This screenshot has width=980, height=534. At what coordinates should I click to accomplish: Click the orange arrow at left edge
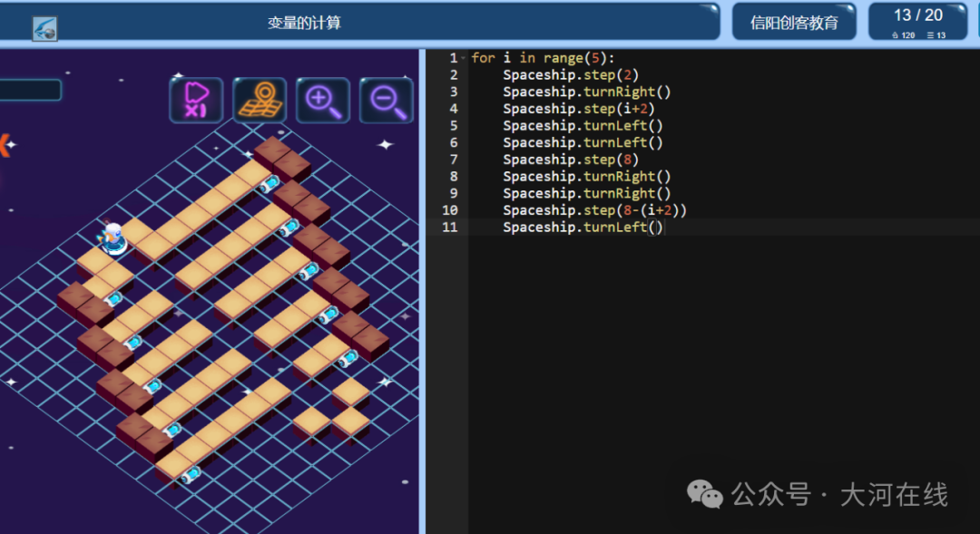click(5, 145)
